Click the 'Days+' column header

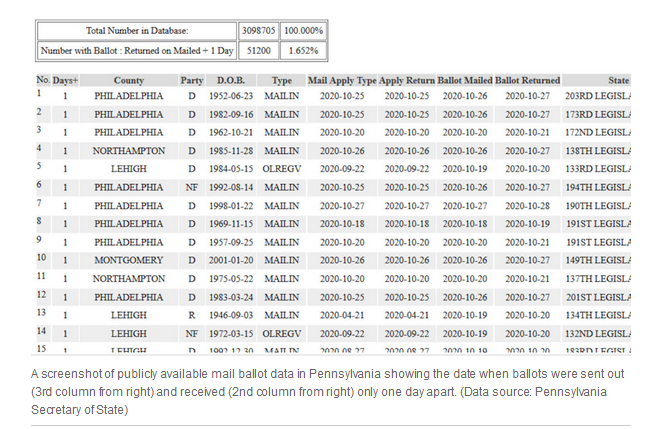coord(65,80)
